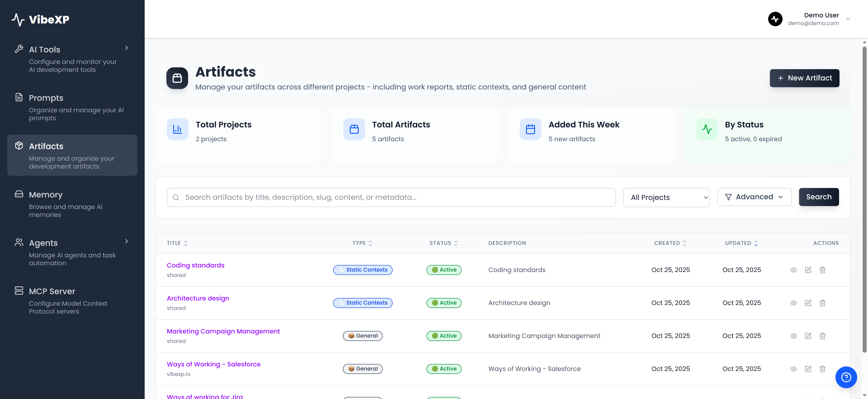This screenshot has width=868, height=399.
Task: Sort table by Title column
Action: (177, 243)
